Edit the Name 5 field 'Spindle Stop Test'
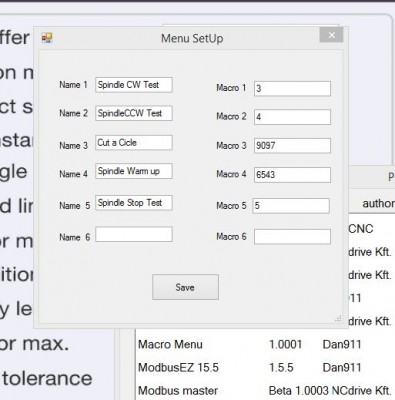 click(x=134, y=203)
